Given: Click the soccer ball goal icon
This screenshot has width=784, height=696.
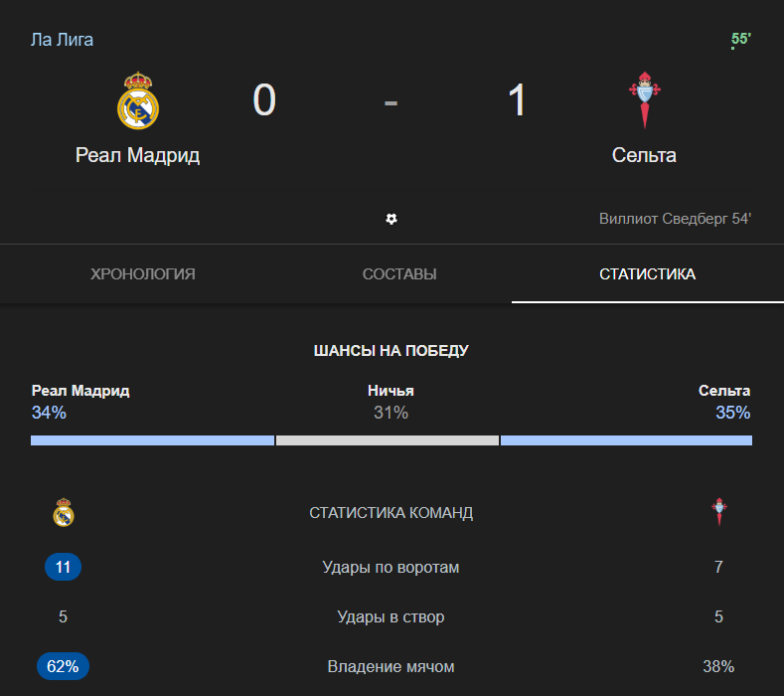Looking at the screenshot, I should [392, 219].
